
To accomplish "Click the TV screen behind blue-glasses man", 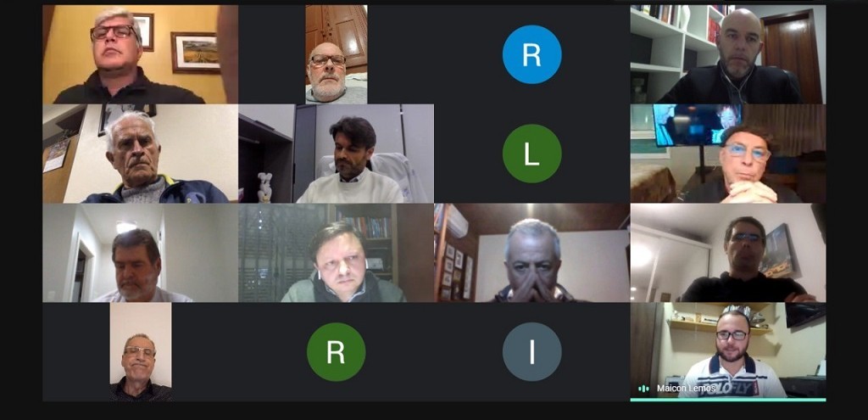I will [x=697, y=124].
